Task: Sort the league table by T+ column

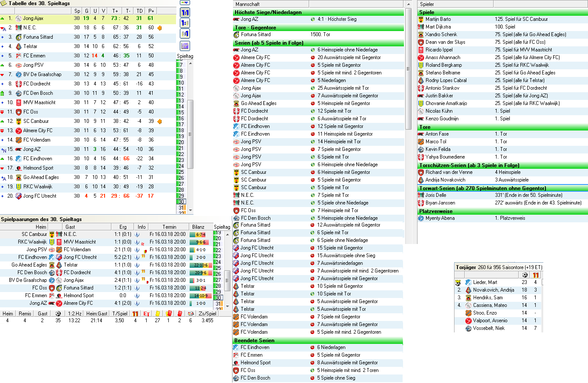Action: click(115, 11)
